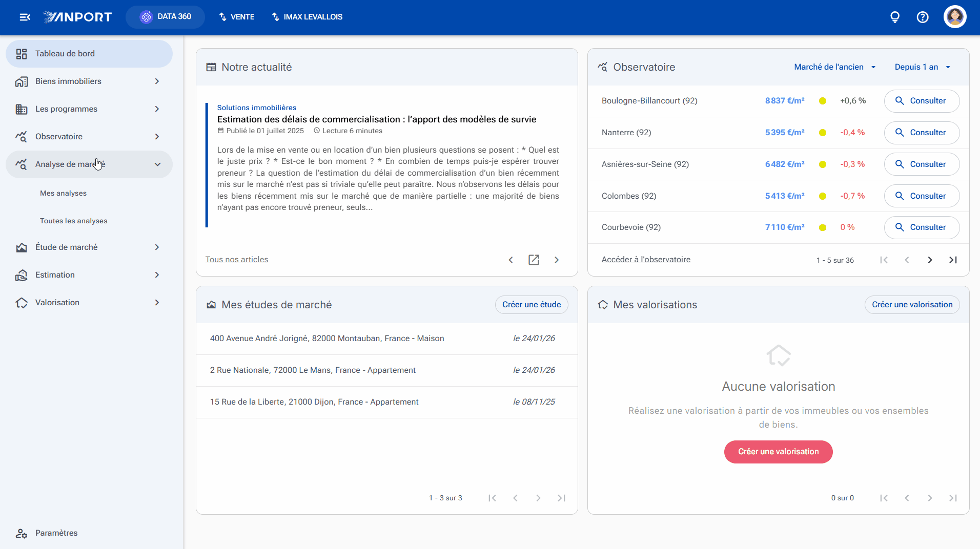Select Toutes les analyses submenu item
The height and width of the screenshot is (549, 980).
pyautogui.click(x=74, y=221)
